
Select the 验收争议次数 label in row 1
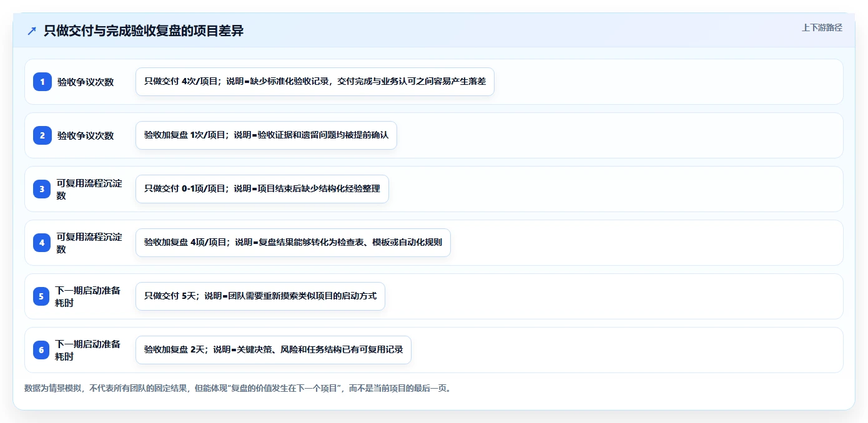tap(86, 82)
